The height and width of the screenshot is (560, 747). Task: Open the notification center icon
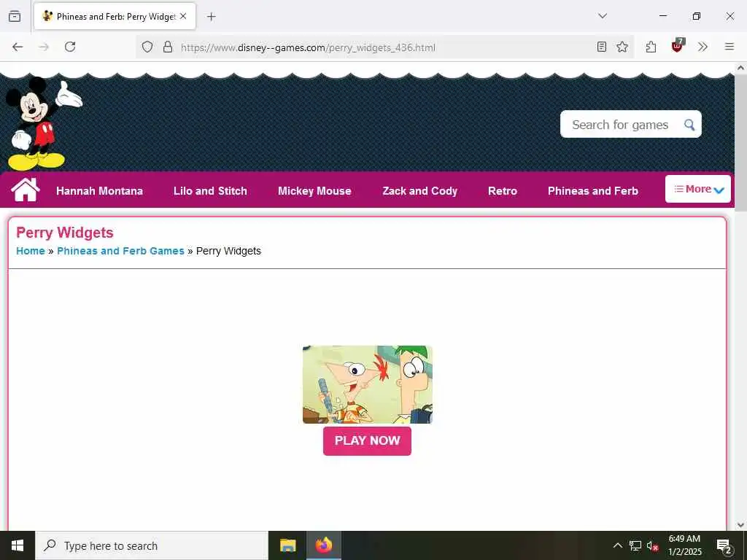click(x=724, y=545)
